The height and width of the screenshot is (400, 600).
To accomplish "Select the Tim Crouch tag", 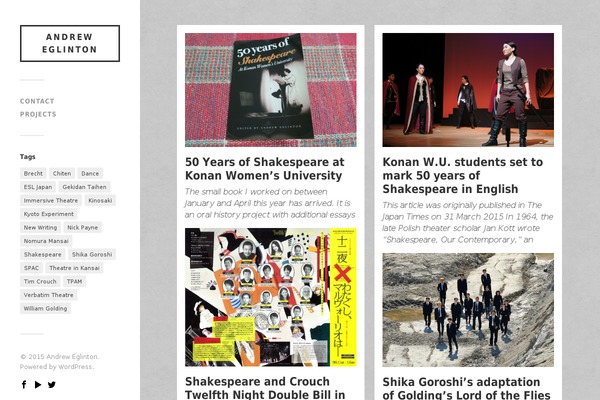I will pyautogui.click(x=40, y=281).
